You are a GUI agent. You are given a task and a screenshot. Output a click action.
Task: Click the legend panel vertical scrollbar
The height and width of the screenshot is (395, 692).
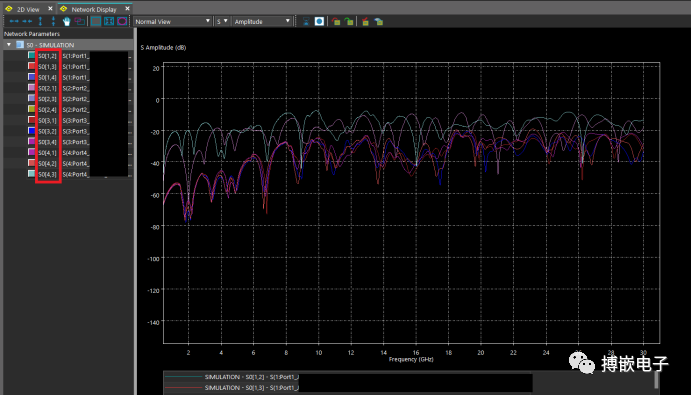pos(657,380)
